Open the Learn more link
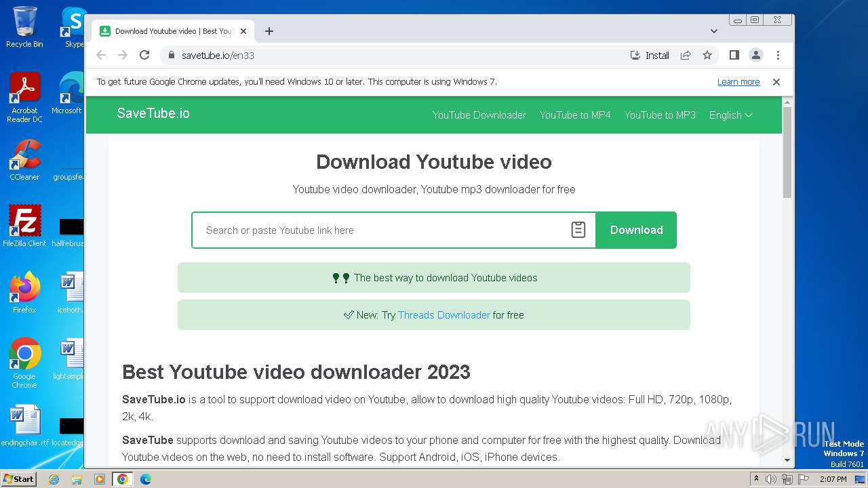 point(738,82)
